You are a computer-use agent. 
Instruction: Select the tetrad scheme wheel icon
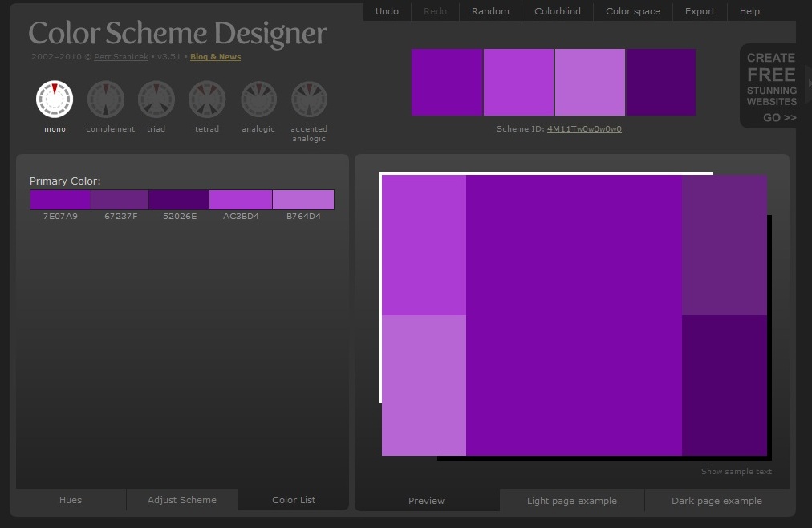[206, 100]
